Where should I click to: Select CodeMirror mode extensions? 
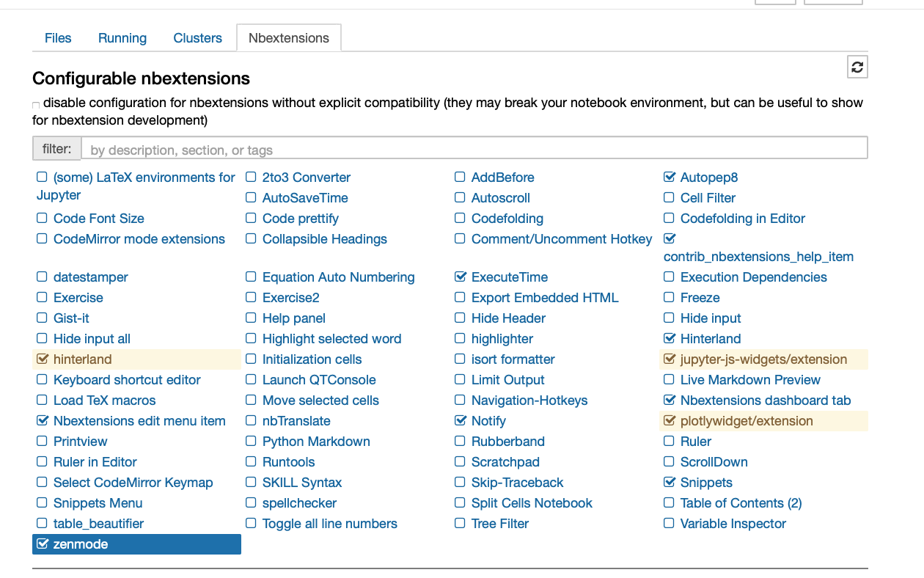(x=139, y=239)
